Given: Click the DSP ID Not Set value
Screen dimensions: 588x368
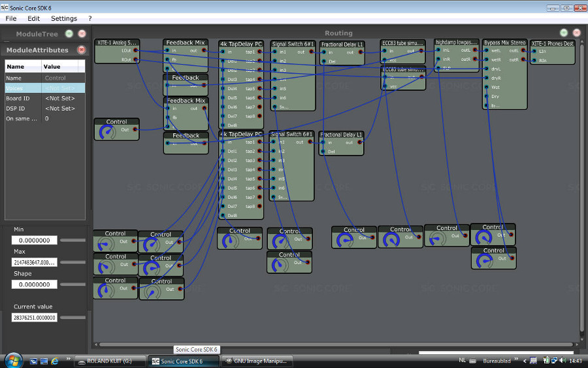Looking at the screenshot, I should click(59, 109).
